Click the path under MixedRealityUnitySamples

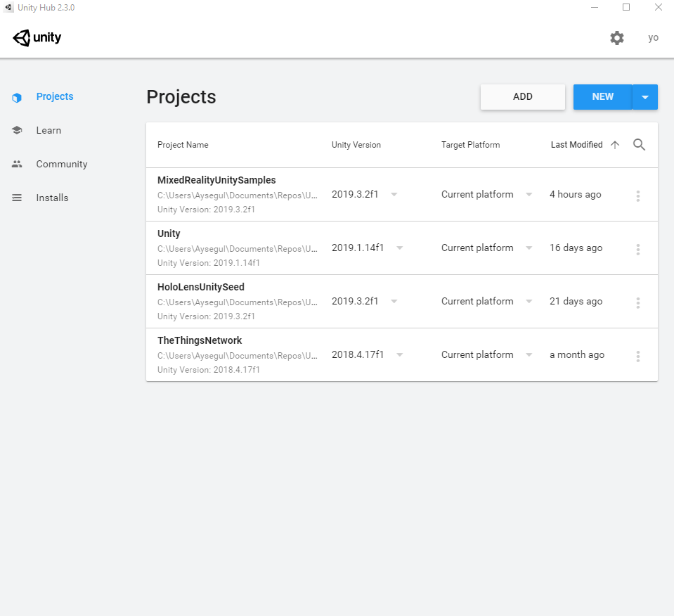[x=238, y=195]
